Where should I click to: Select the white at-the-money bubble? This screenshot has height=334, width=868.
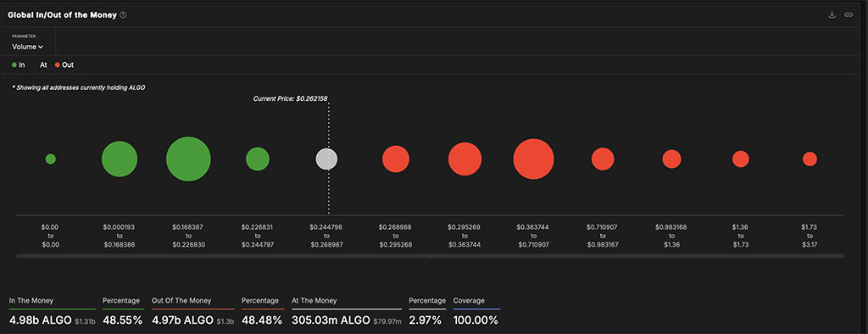point(326,159)
